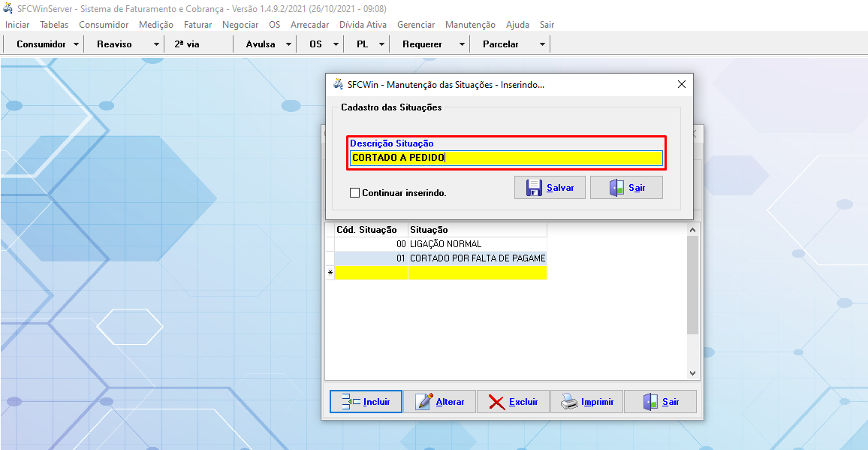Click the door icon on dialog Sair
The height and width of the screenshot is (450, 868).
pyautogui.click(x=616, y=188)
